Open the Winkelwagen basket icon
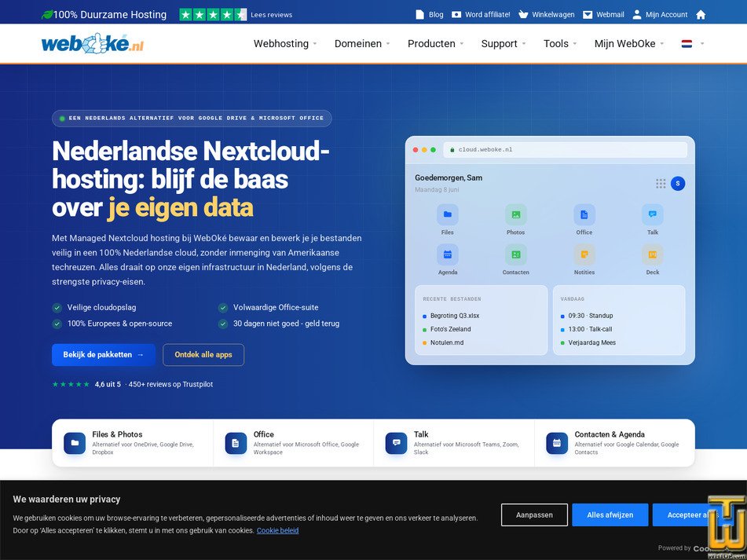The width and height of the screenshot is (747, 560). coord(523,15)
